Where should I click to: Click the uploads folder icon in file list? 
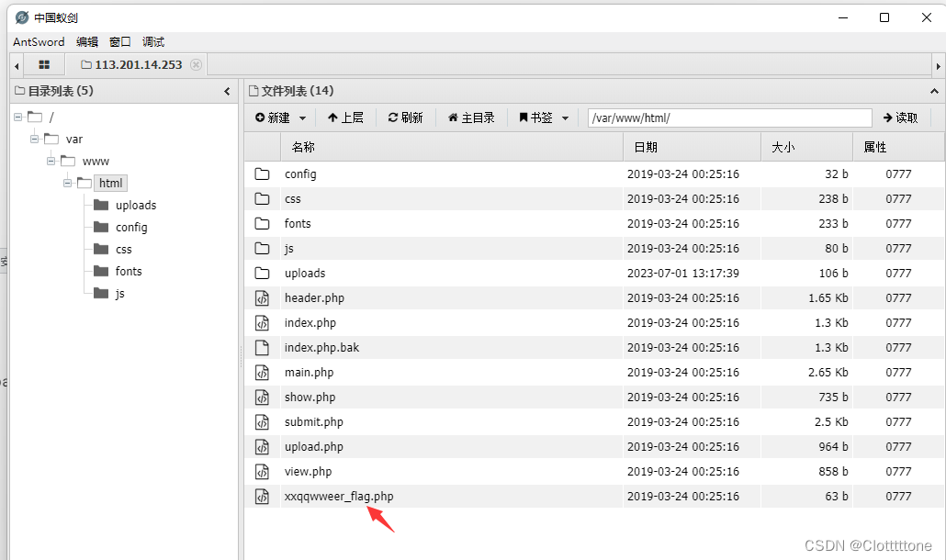[x=264, y=273]
